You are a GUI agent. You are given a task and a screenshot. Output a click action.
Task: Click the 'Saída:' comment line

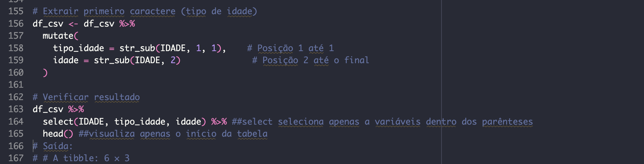click(x=52, y=146)
